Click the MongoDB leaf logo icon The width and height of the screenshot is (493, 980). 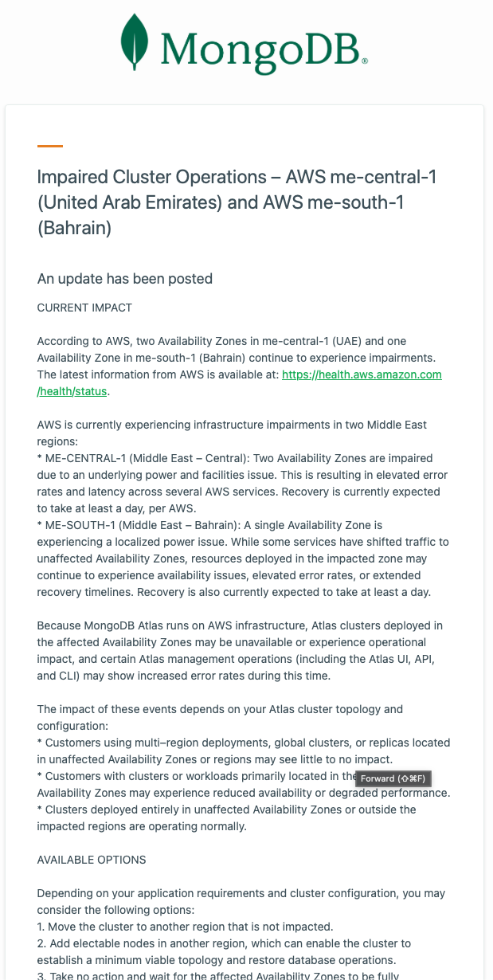134,42
